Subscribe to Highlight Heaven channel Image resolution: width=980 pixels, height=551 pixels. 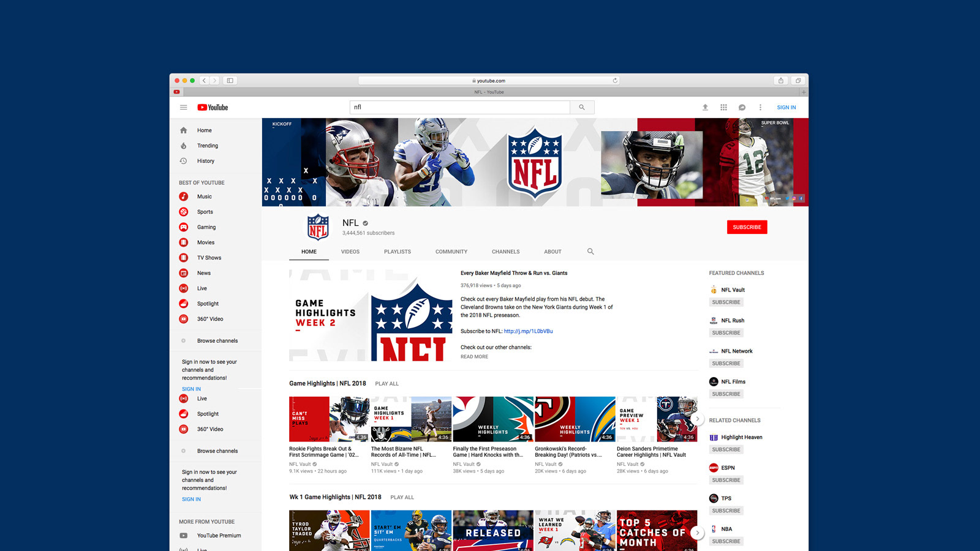click(726, 449)
